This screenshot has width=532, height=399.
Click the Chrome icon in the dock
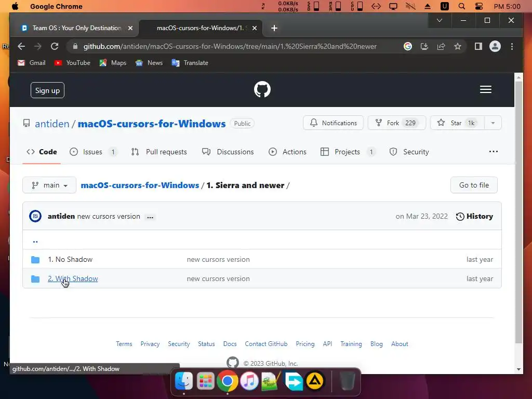pos(228,381)
